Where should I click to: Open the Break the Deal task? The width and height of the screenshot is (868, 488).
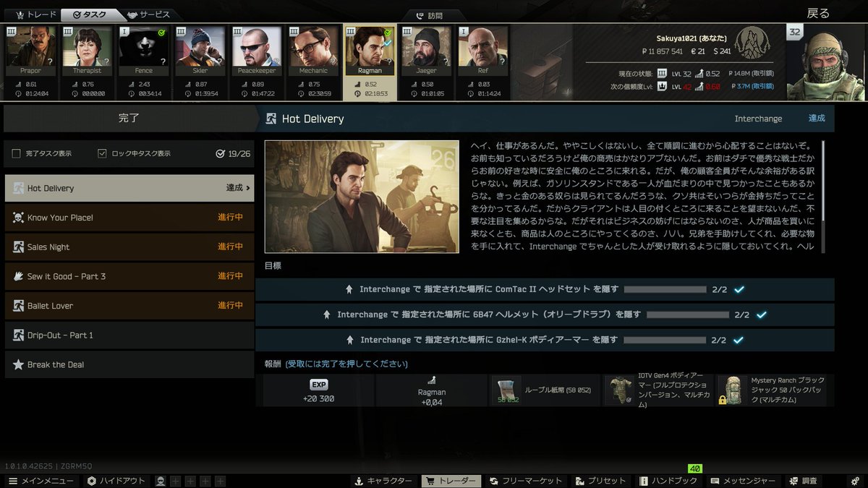[129, 364]
